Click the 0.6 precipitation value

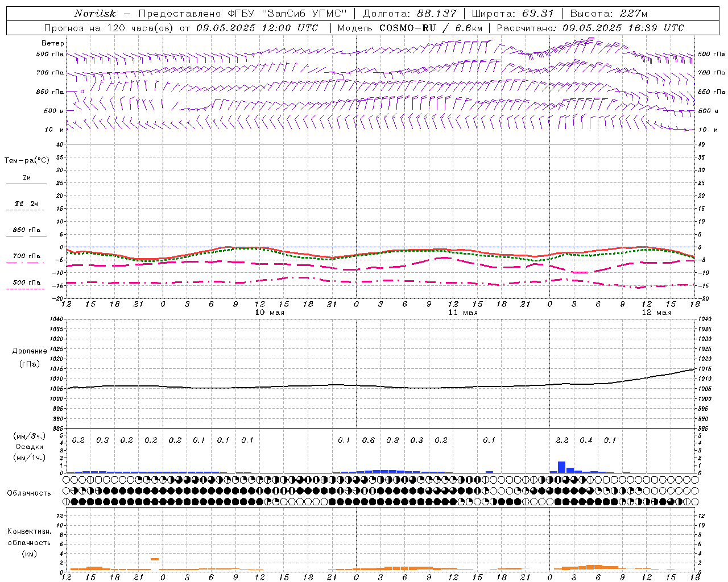(x=369, y=440)
